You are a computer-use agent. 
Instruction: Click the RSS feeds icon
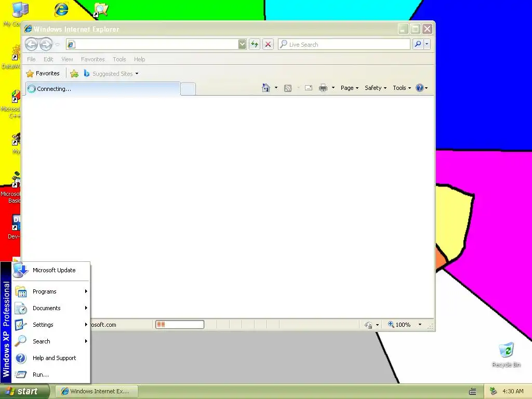(x=288, y=88)
